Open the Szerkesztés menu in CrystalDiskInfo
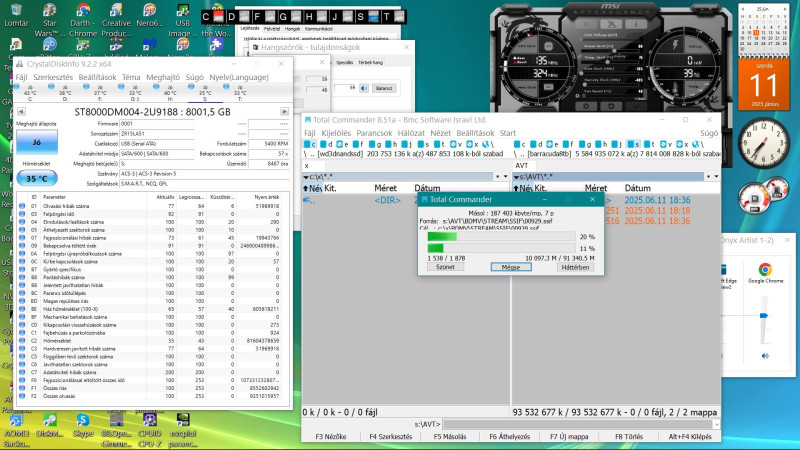 coord(53,77)
